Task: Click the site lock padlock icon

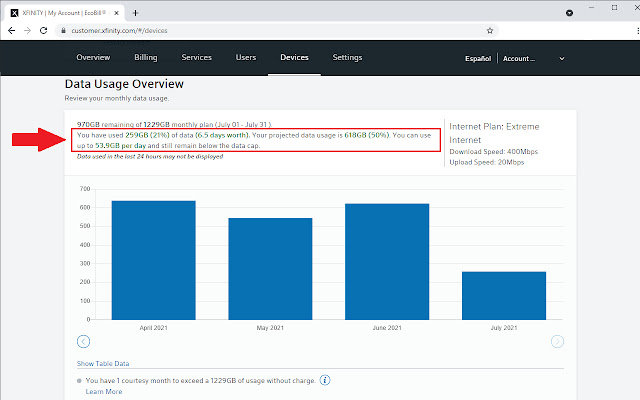Action: 63,31
